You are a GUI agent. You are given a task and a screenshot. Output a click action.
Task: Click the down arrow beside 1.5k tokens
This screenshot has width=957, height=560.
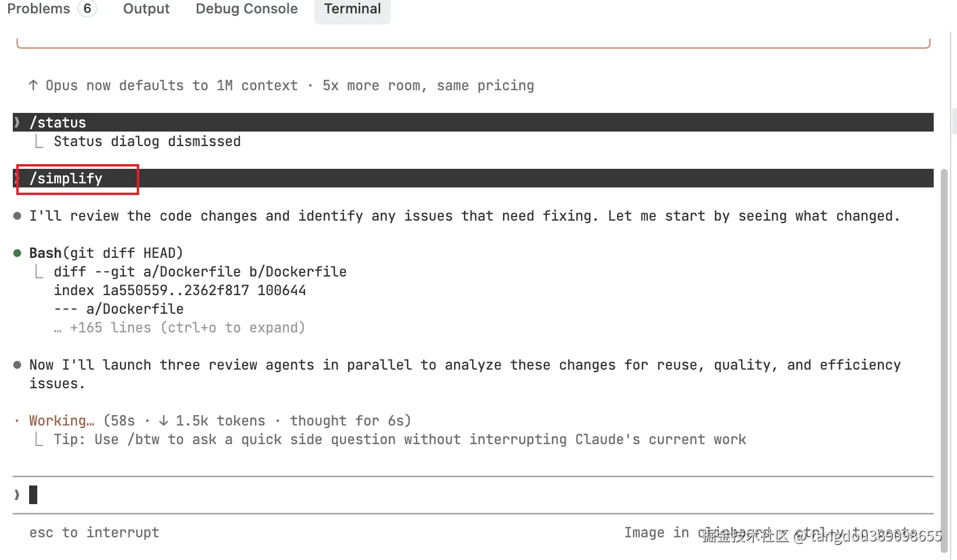164,421
